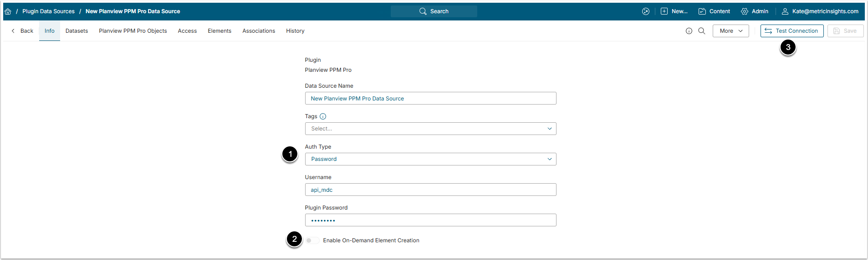Open the Admin gear menu
The height and width of the screenshot is (260, 868).
coord(755,11)
